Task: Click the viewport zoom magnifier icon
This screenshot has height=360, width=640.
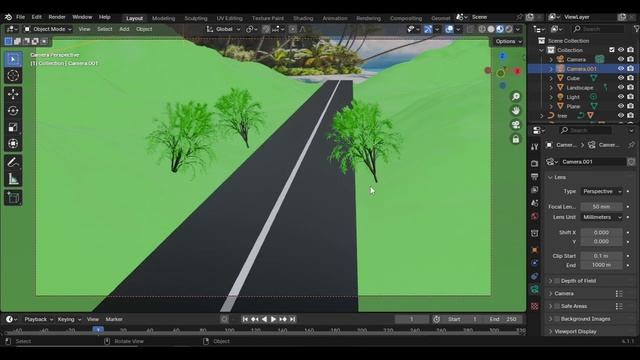Action: (x=516, y=96)
